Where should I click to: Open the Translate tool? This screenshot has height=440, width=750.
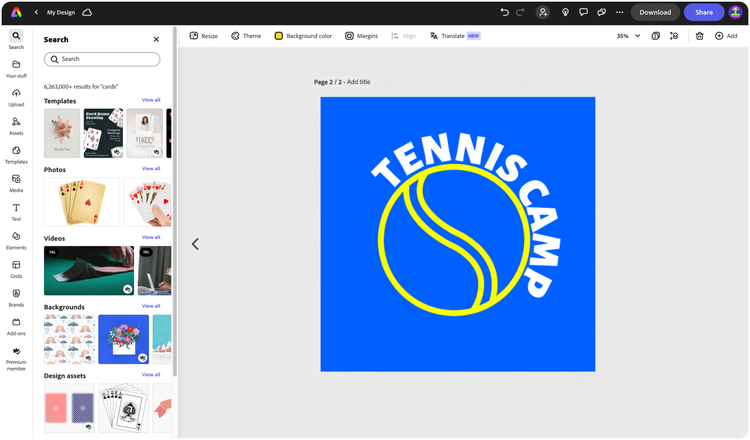(x=454, y=36)
